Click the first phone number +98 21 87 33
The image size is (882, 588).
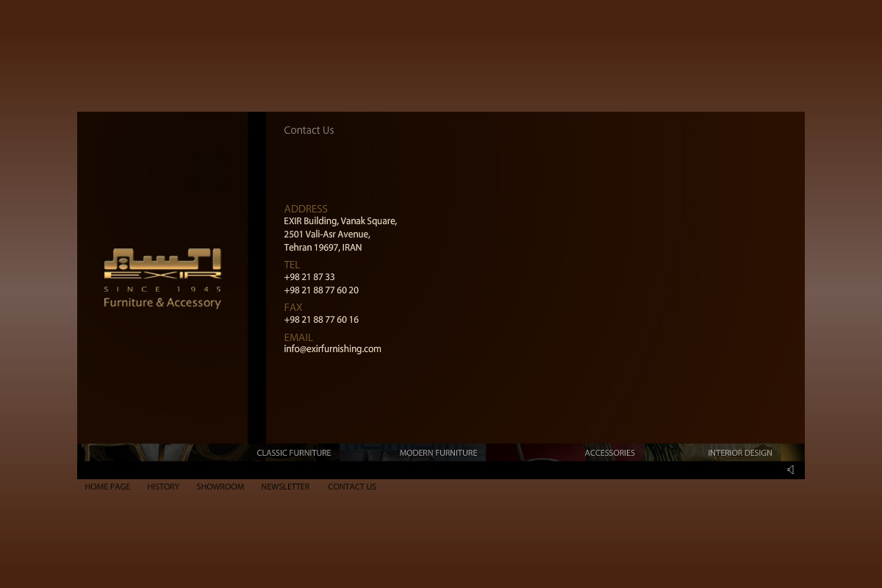309,277
